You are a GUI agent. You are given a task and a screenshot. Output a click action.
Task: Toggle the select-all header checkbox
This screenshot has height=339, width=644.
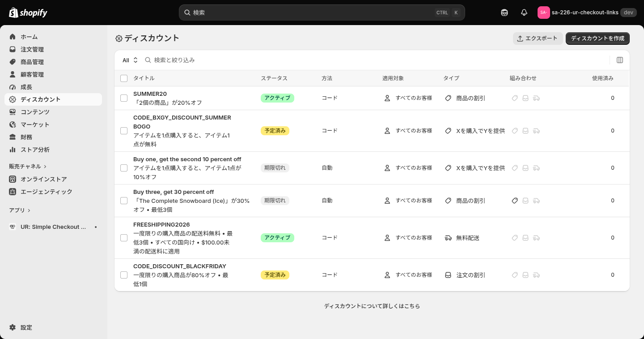coord(124,78)
